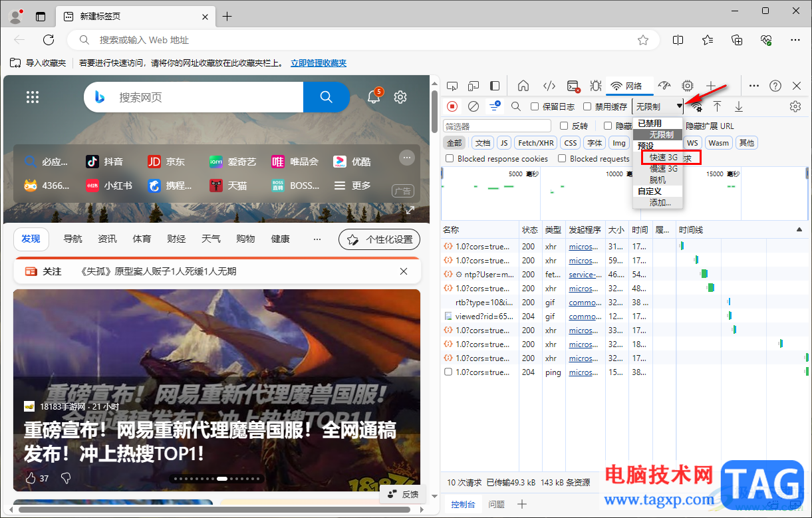
Task: Select 脱机 offline option
Action: (x=658, y=180)
